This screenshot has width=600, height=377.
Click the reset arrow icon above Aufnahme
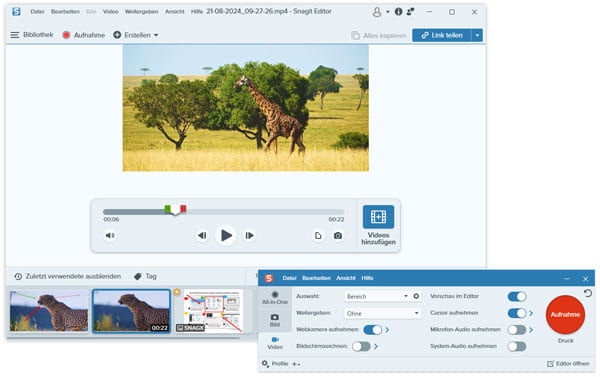588,293
